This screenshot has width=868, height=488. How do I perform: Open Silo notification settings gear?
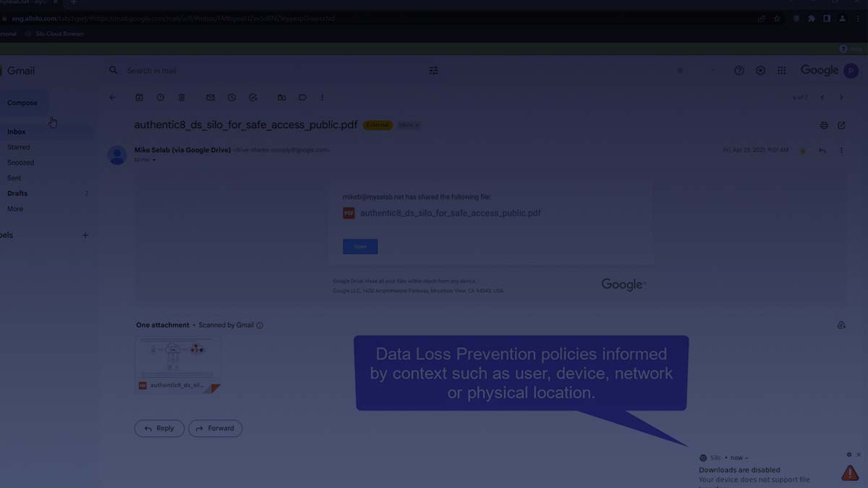point(849,455)
